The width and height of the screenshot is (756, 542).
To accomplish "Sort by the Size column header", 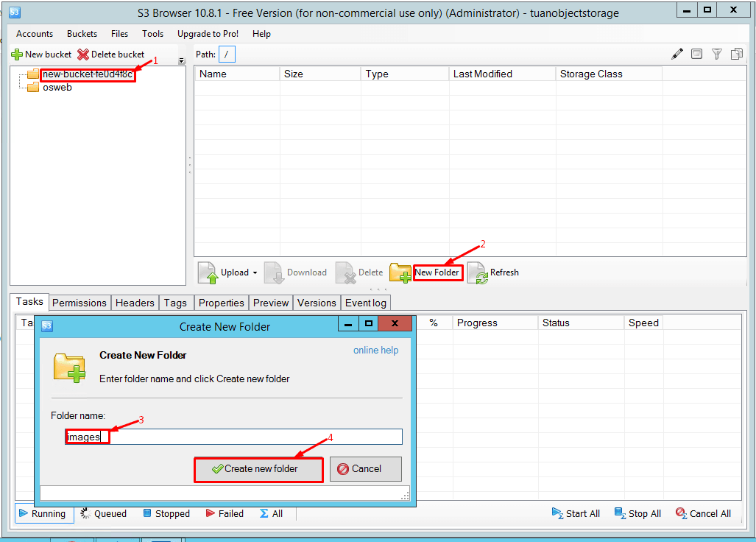I will [320, 74].
